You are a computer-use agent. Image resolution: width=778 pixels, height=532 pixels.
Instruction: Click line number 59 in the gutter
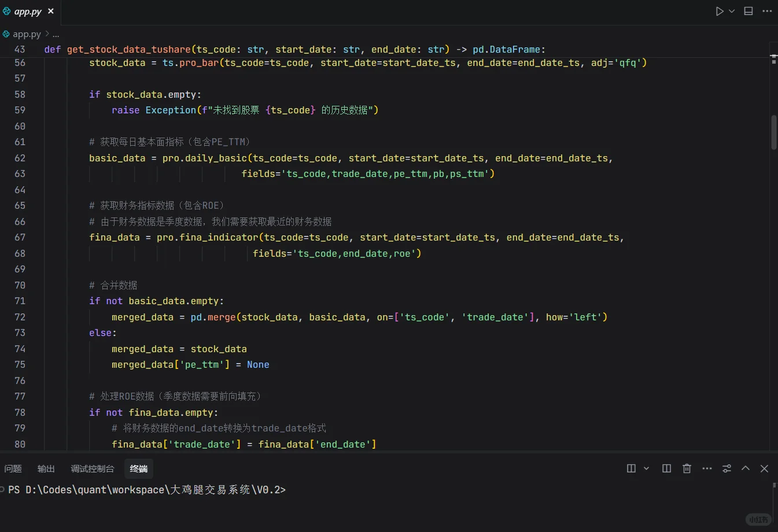click(20, 110)
